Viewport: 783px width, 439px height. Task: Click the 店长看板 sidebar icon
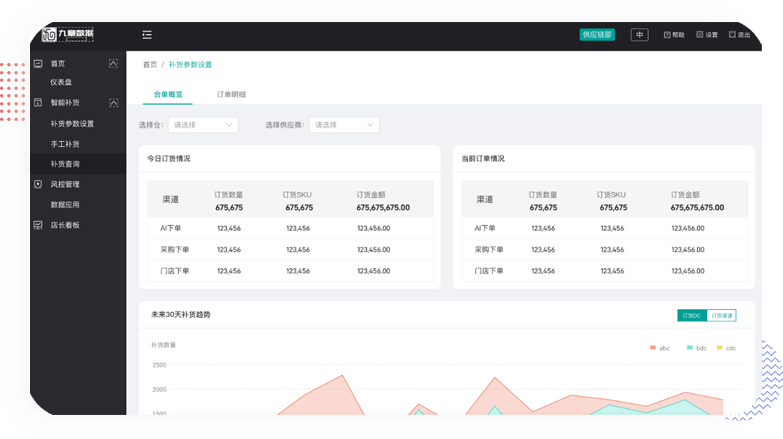coord(38,225)
